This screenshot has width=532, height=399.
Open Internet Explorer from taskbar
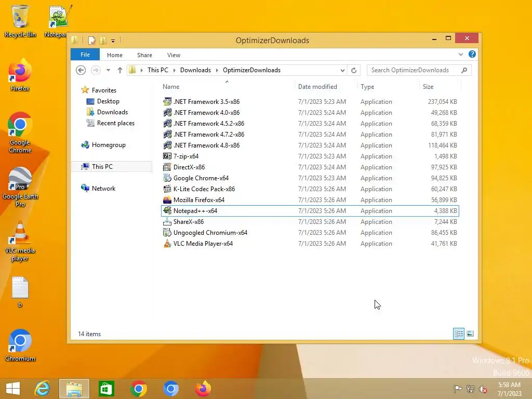pyautogui.click(x=43, y=389)
